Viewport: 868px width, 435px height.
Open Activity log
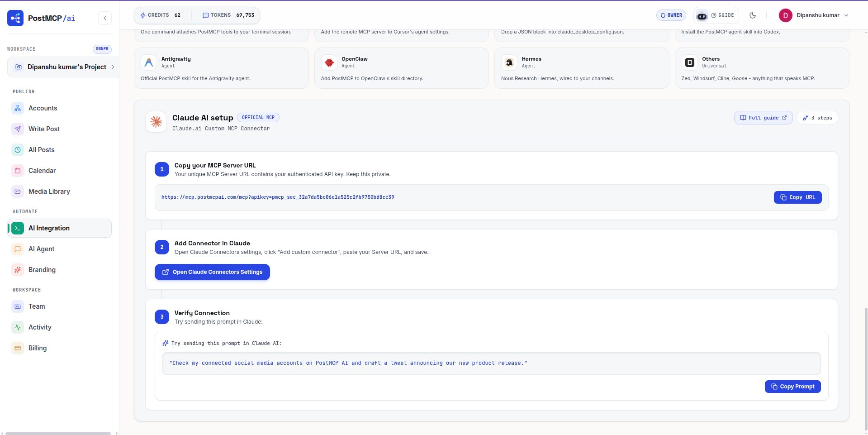coord(59,327)
